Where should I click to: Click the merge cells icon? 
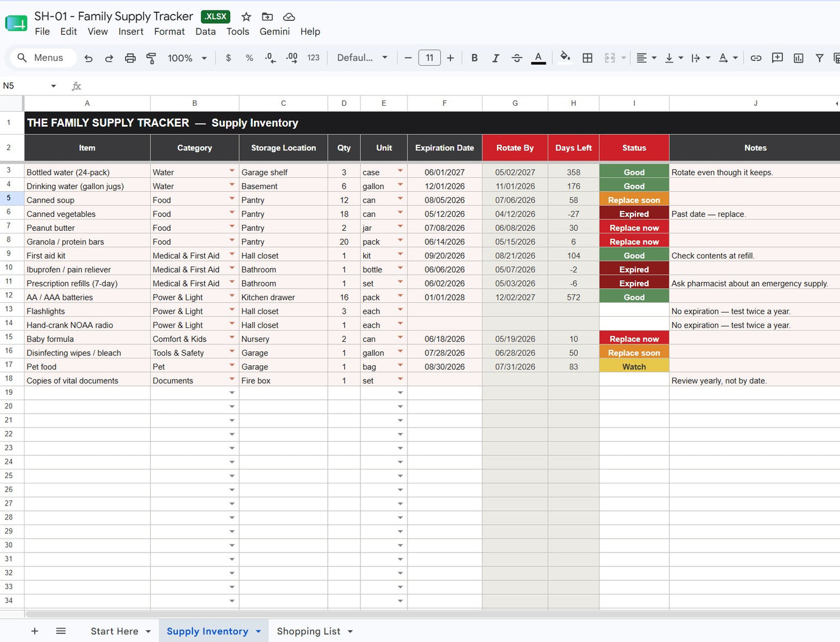(x=610, y=58)
